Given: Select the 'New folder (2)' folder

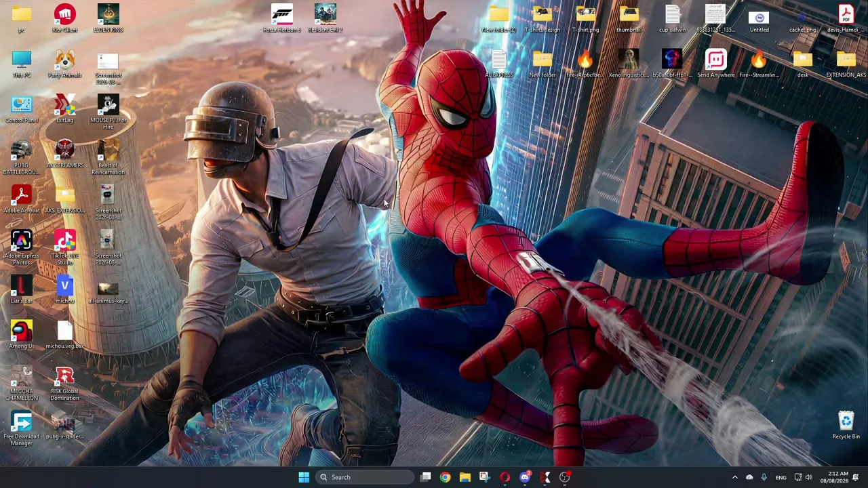Looking at the screenshot, I should coord(499,18).
